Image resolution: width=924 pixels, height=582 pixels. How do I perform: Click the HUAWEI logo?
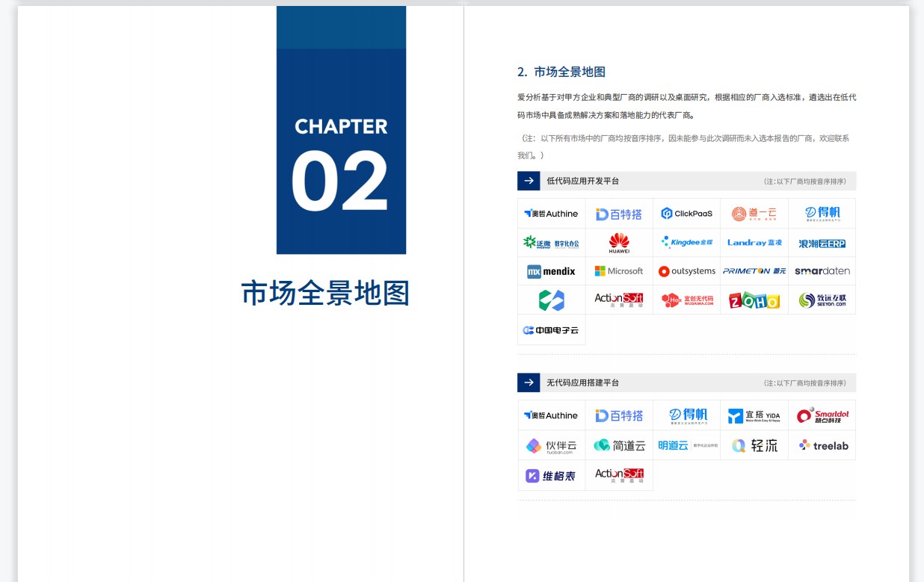(619, 243)
